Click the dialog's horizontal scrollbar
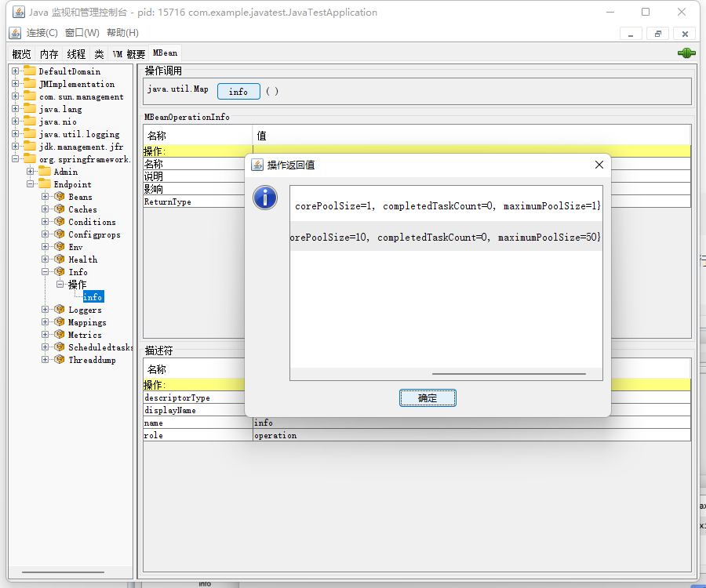 508,374
